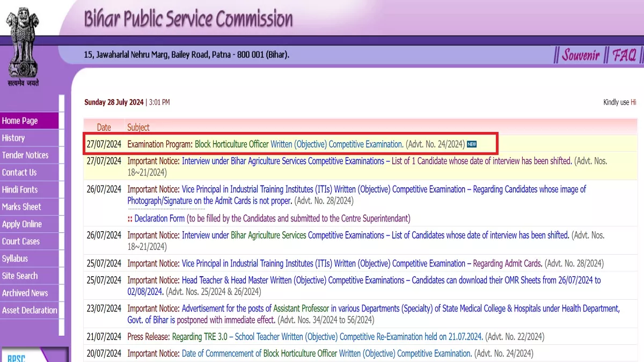Click the 'Subject' column header

tap(138, 127)
